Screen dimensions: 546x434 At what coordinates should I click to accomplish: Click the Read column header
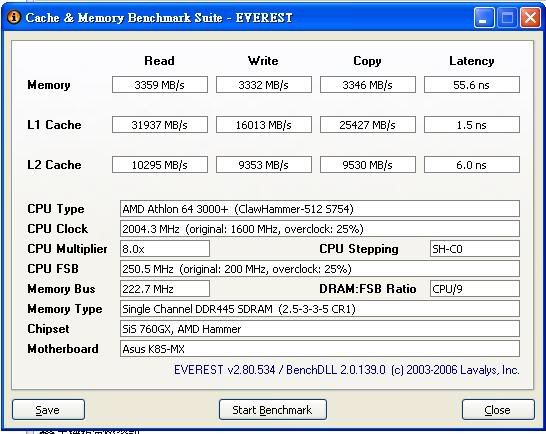[x=159, y=61]
